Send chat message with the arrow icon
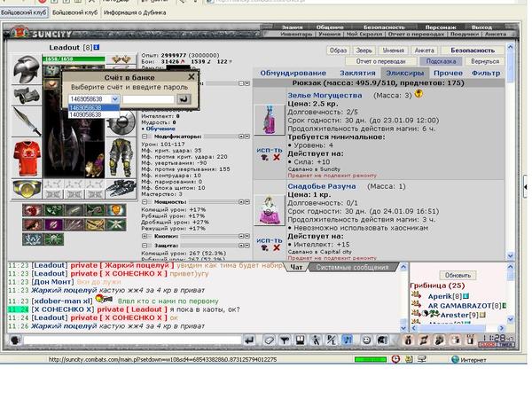532x399 pixels. (x=249, y=340)
